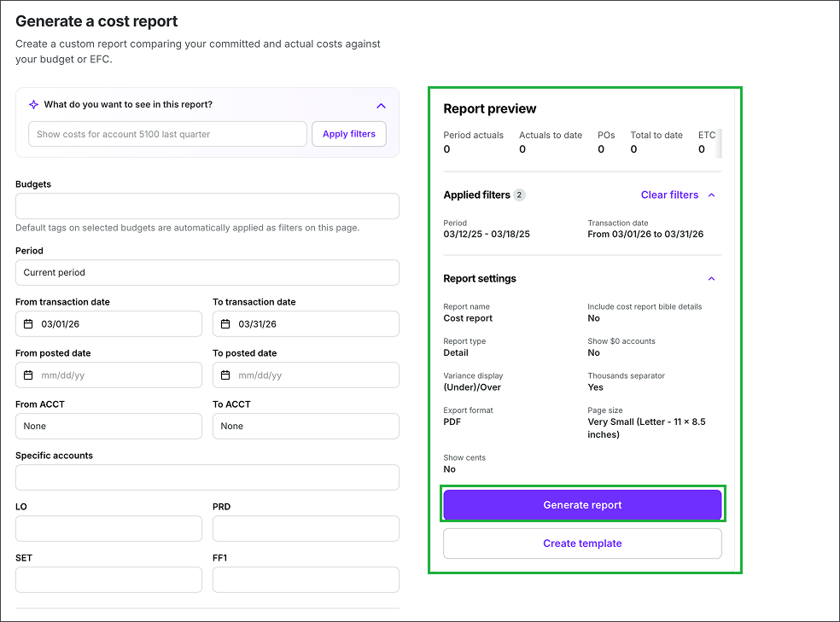Click the 'Actuals to date' preview label
This screenshot has height=622, width=840.
tap(550, 136)
